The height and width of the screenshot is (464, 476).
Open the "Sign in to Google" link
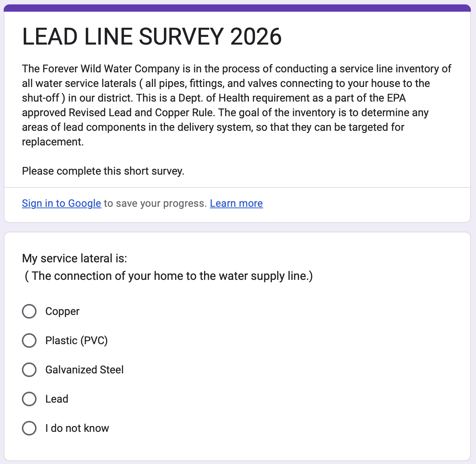(61, 204)
